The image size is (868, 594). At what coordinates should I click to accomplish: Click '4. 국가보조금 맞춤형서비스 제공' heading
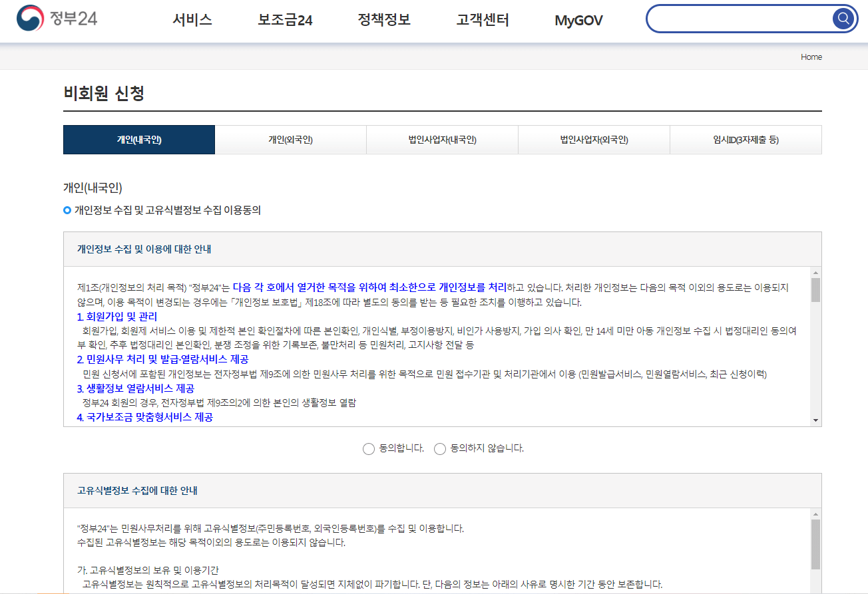(145, 418)
